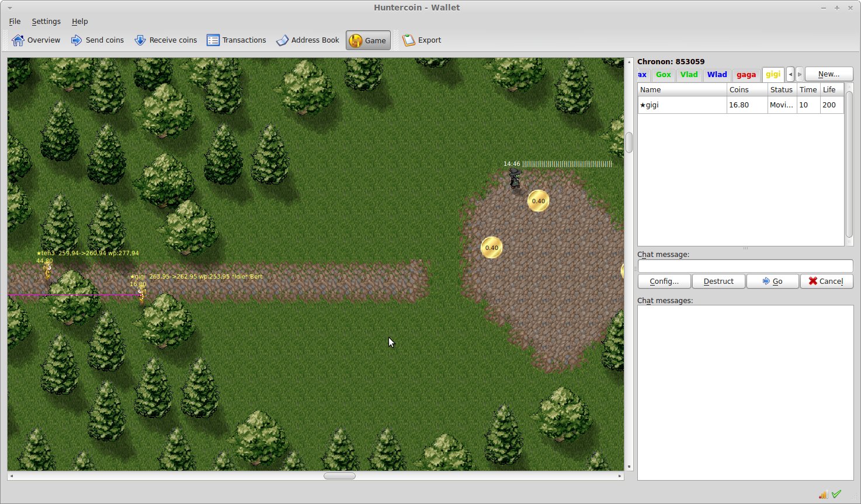This screenshot has height=504, width=861.
Task: Click the teh3 character on the path
Action: click(48, 272)
